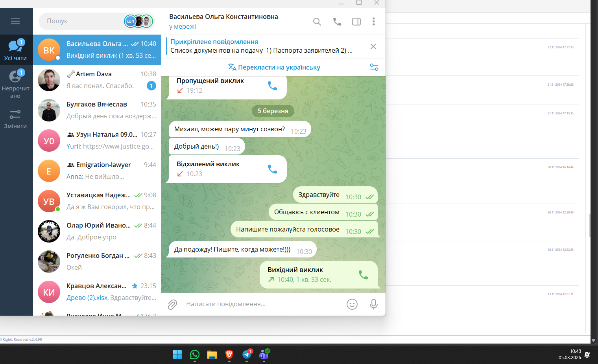Search in the current chat
Screen dimensions: 598x364
[317, 22]
